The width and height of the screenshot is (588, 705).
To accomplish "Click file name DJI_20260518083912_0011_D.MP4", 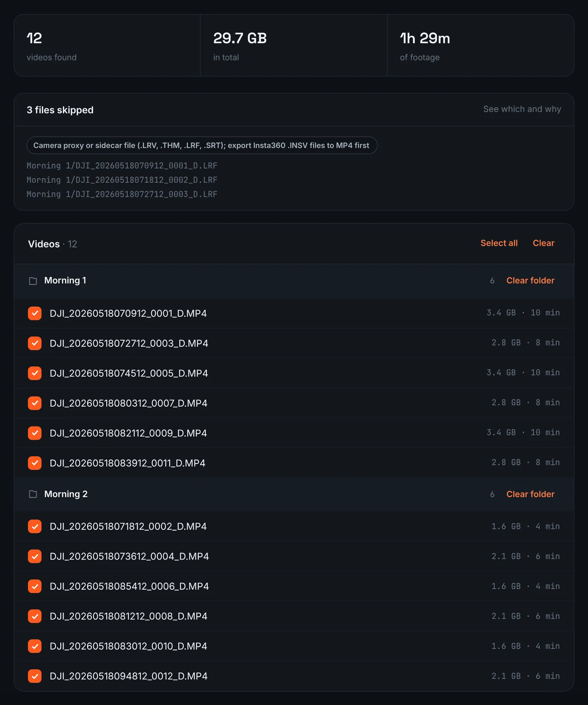I will point(128,463).
